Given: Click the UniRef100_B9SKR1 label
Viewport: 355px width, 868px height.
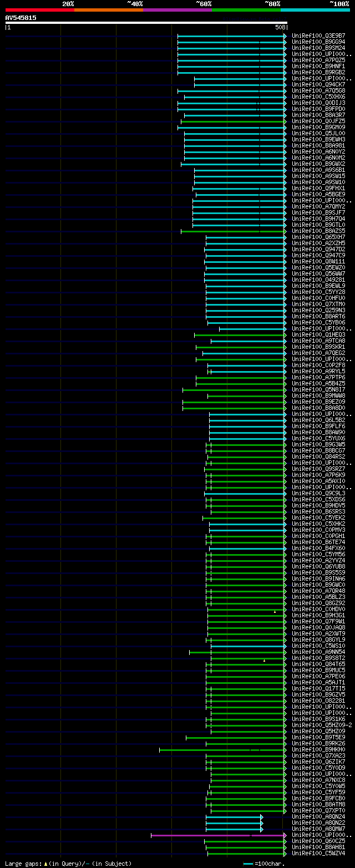Looking at the screenshot, I should coord(318,347).
